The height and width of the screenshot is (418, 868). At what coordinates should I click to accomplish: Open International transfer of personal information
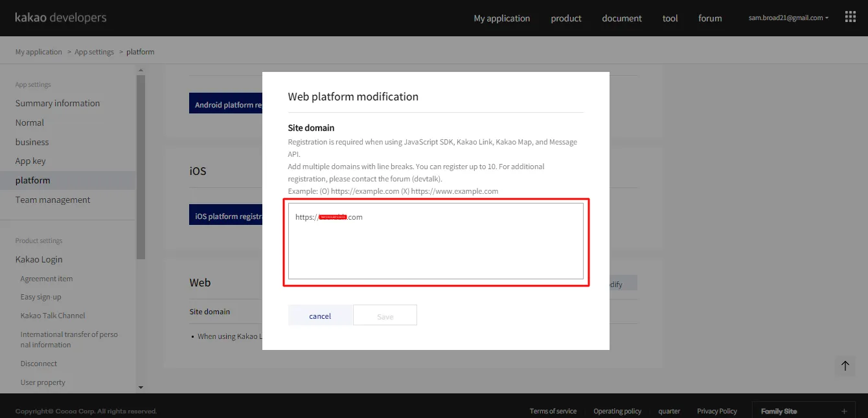[69, 340]
